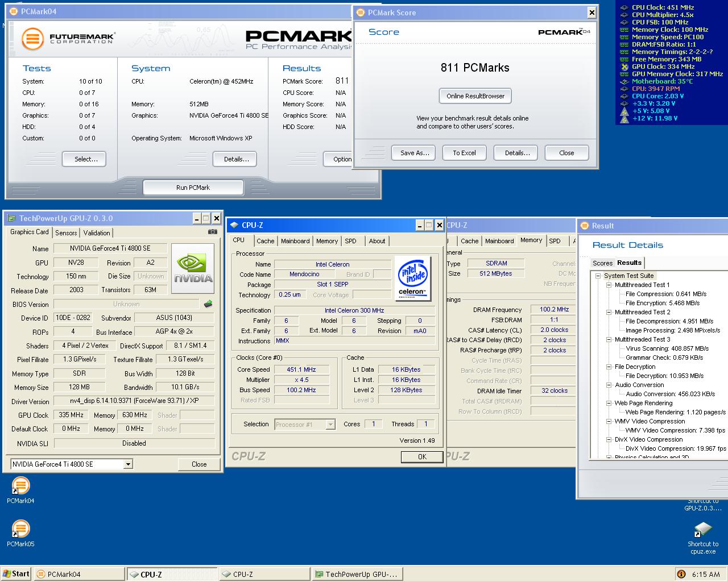Collapse Multithreaded Test 2 node
Image resolution: width=728 pixels, height=582 pixels.
click(609, 312)
